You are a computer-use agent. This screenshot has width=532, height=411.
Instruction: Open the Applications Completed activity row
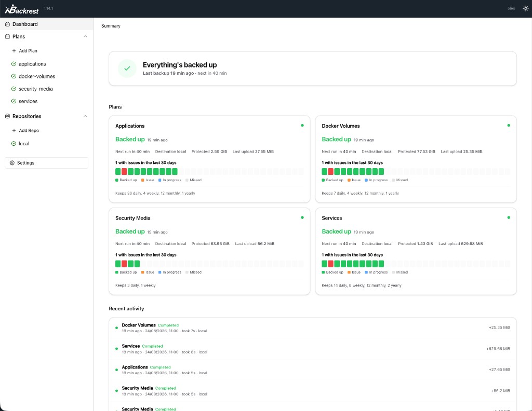coord(312,369)
